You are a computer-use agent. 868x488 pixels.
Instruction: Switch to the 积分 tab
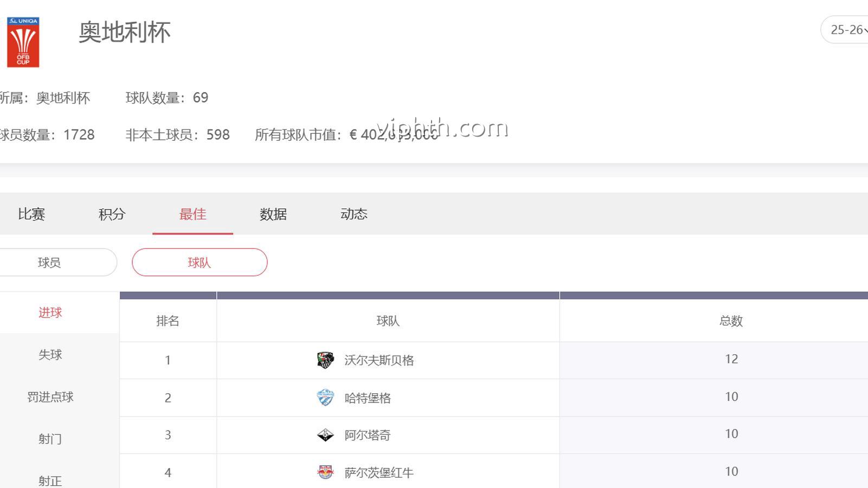tap(112, 214)
